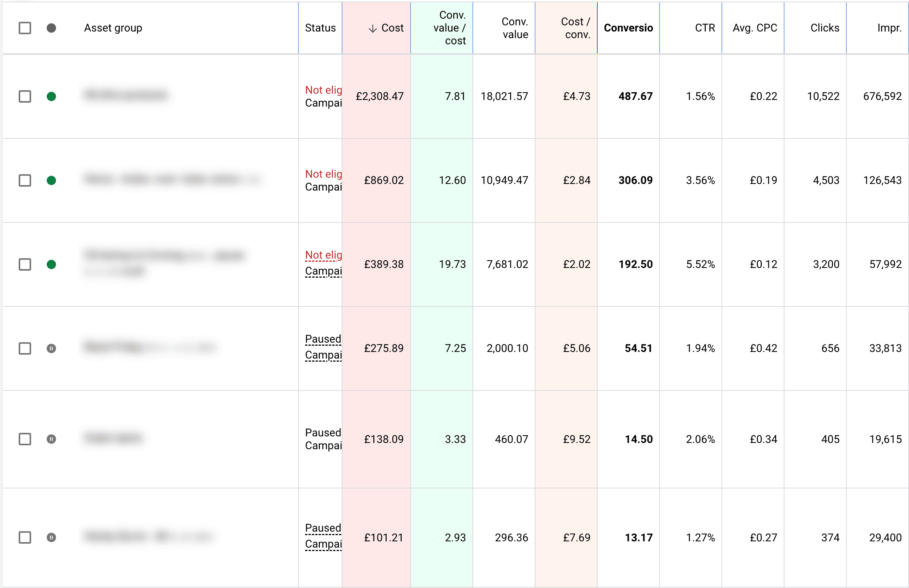Click the 487.67 conversions value

pos(635,96)
